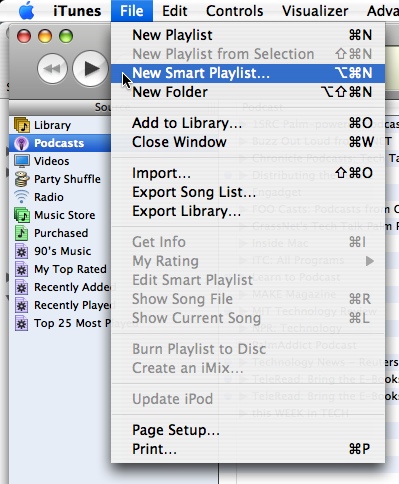Choose New Playlist from File menu

(x=248, y=35)
